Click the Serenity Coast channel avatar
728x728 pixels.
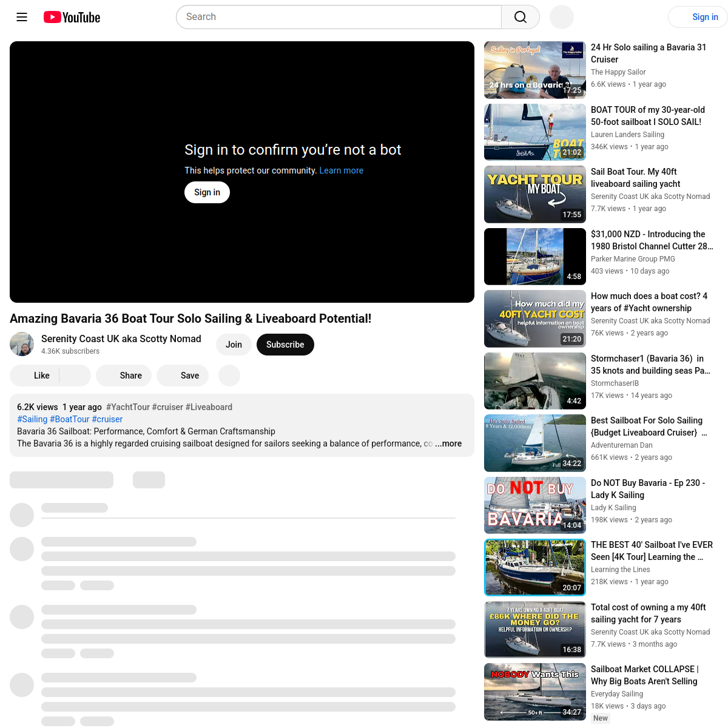tap(22, 344)
